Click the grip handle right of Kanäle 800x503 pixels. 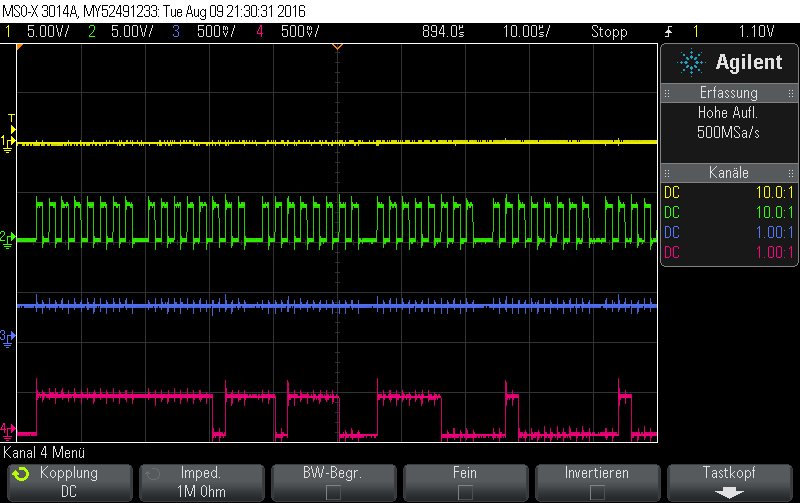(x=791, y=173)
